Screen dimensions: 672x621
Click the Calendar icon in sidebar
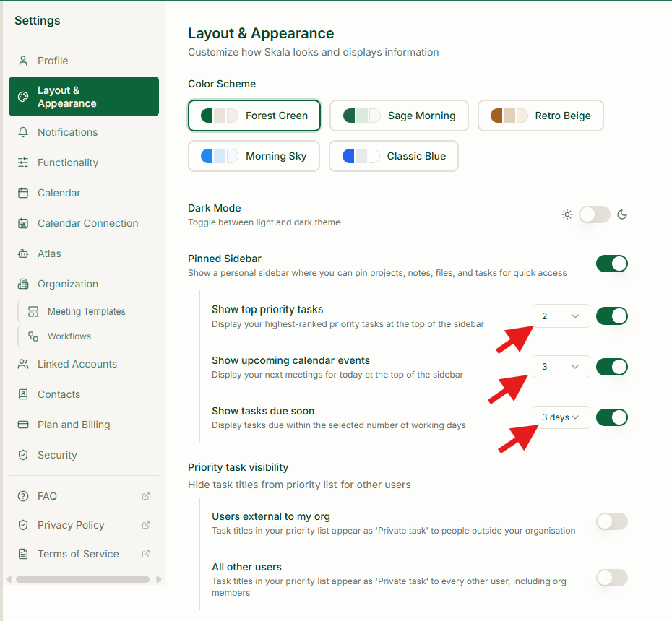tap(23, 193)
